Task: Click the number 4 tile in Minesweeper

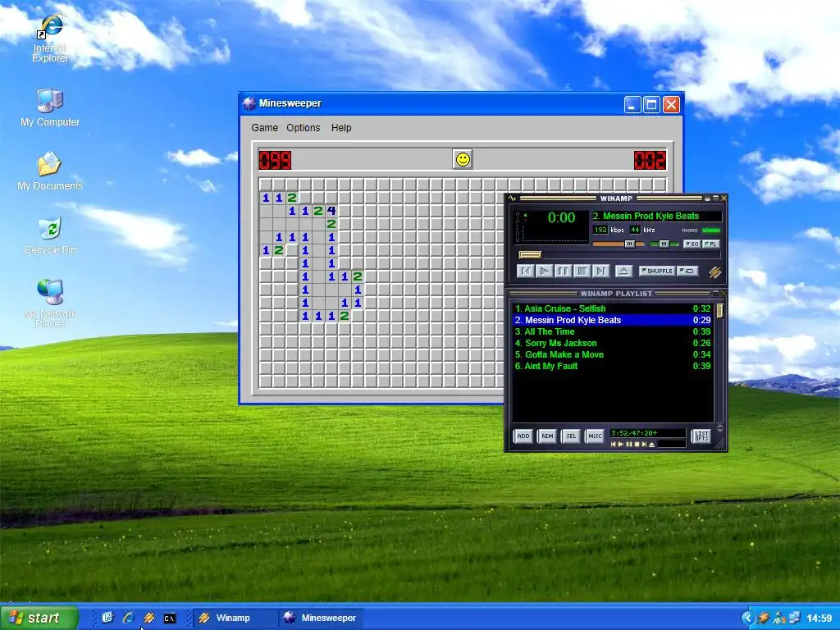Action: pos(331,211)
